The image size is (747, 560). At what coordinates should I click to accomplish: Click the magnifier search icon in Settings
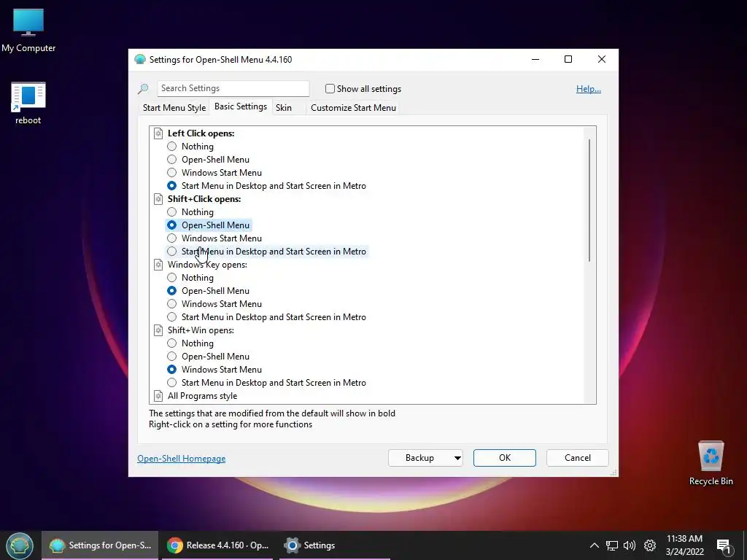[x=143, y=88]
